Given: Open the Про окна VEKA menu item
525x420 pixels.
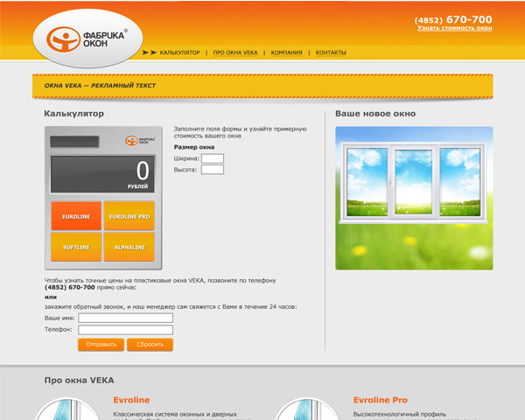Looking at the screenshot, I should click(235, 52).
